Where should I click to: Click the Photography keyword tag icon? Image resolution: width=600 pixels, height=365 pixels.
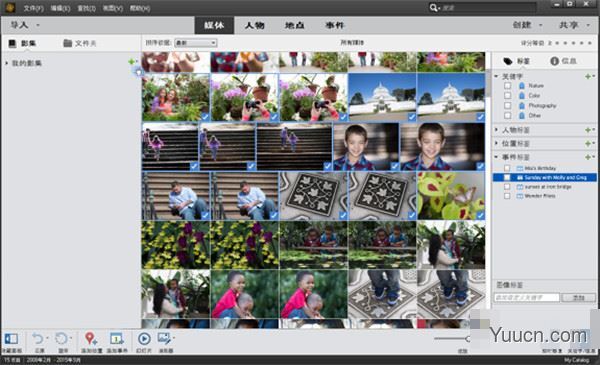tap(522, 106)
